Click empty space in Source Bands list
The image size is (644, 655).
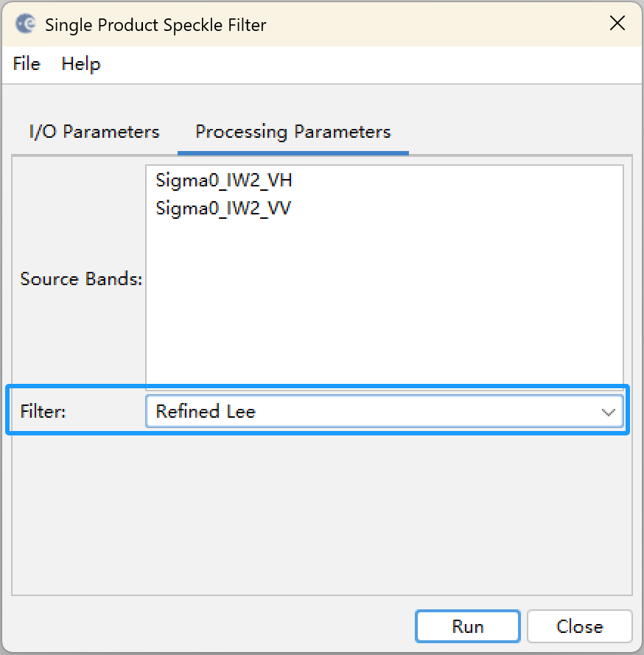(x=384, y=301)
